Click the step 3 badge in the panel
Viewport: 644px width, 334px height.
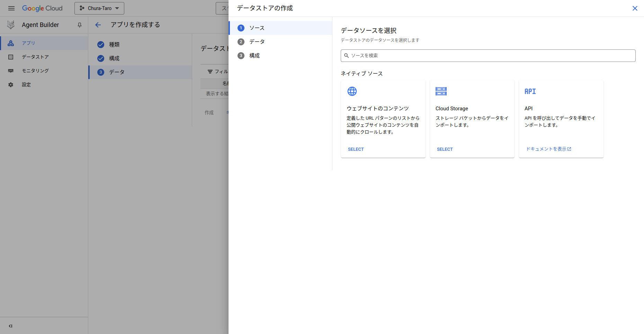[241, 56]
